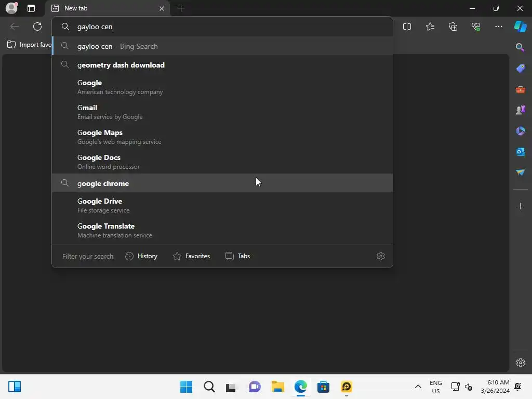This screenshot has width=532, height=399.
Task: Choose the Google Translate suggestion
Action: [222, 230]
